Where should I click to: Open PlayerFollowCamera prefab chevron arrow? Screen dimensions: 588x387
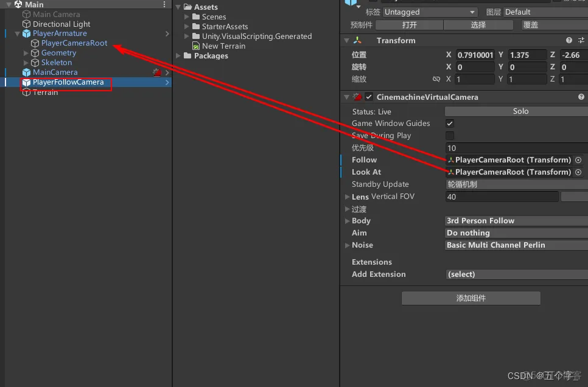pos(167,82)
